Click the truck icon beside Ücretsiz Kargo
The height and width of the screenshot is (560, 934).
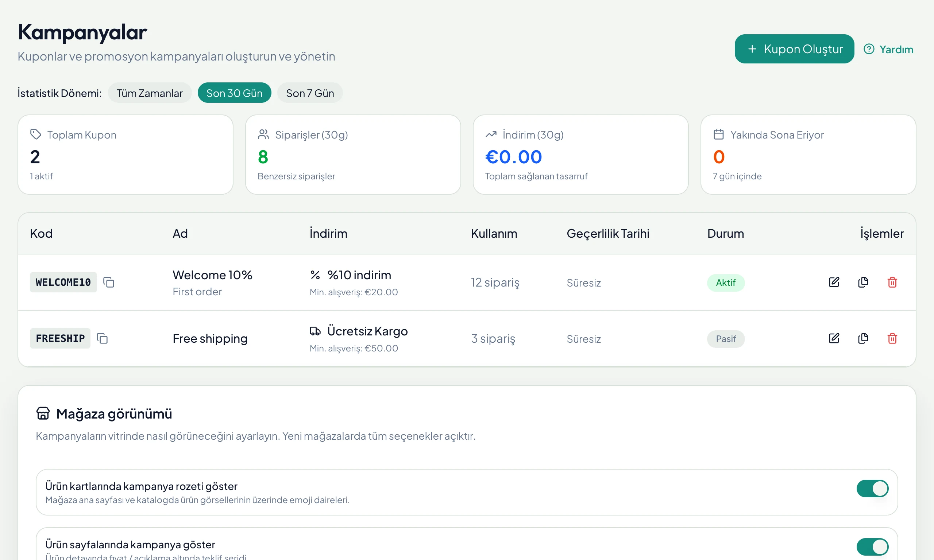[x=315, y=331]
